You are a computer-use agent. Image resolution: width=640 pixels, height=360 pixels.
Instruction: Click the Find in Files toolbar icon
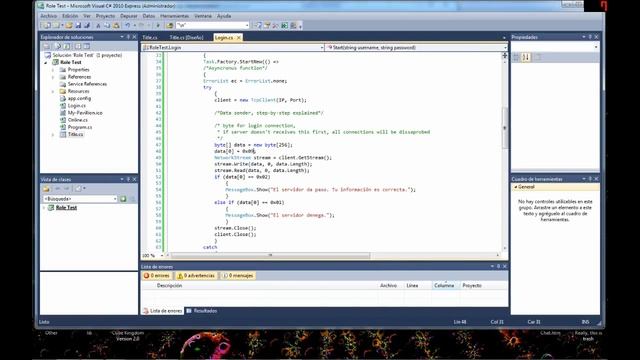point(169,25)
